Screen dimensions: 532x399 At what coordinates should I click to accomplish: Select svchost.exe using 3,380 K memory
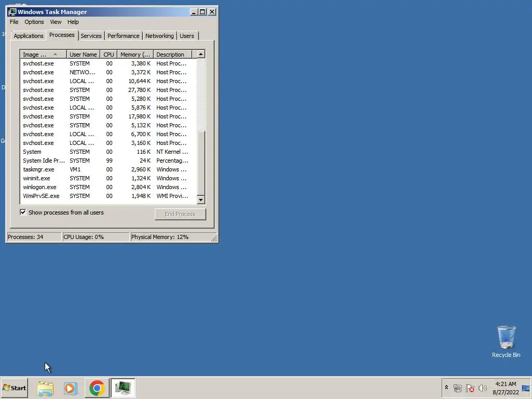click(x=108, y=63)
